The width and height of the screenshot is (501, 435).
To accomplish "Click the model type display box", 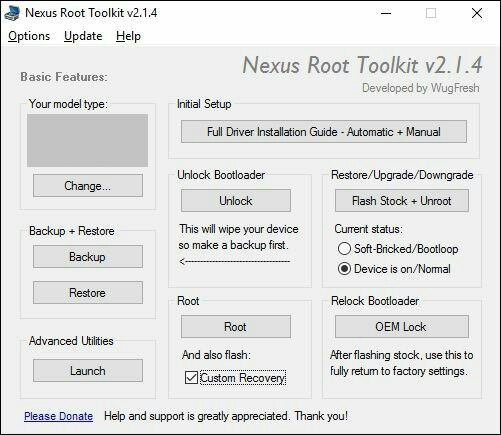I will tap(87, 140).
